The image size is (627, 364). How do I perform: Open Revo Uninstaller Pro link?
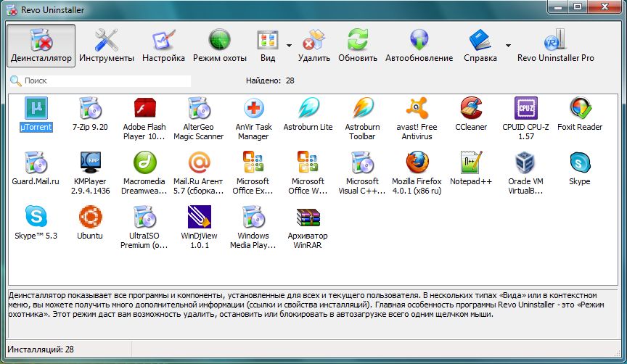(555, 46)
